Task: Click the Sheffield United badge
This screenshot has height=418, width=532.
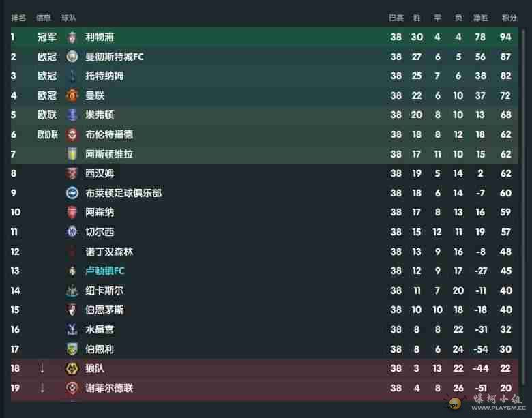Action: [72, 388]
